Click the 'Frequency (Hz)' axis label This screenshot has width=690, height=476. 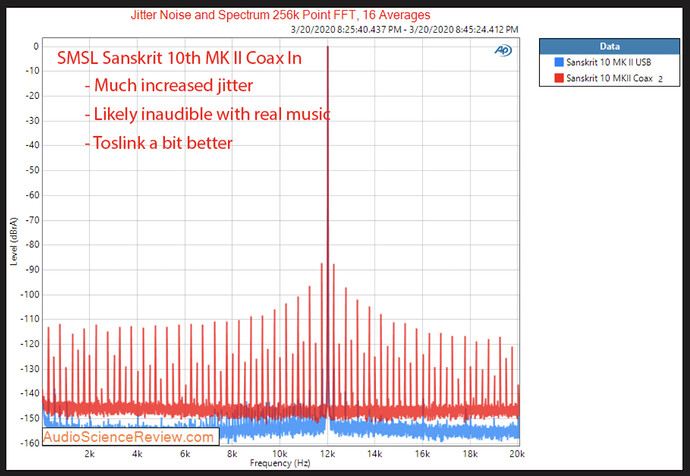pos(280,463)
